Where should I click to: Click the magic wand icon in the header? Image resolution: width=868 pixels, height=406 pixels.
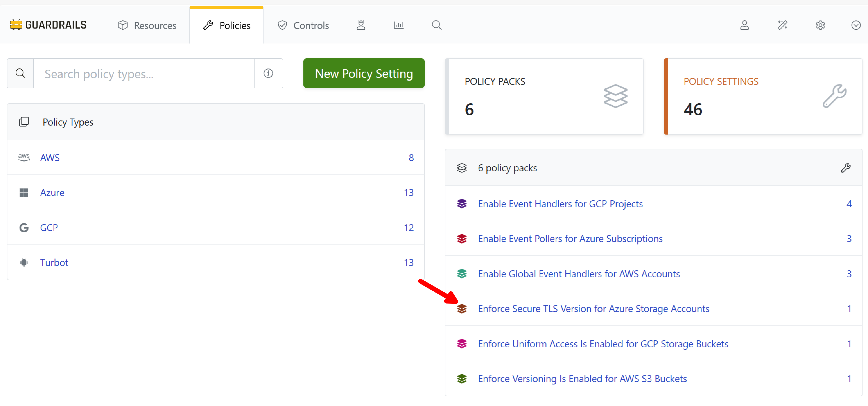783,25
